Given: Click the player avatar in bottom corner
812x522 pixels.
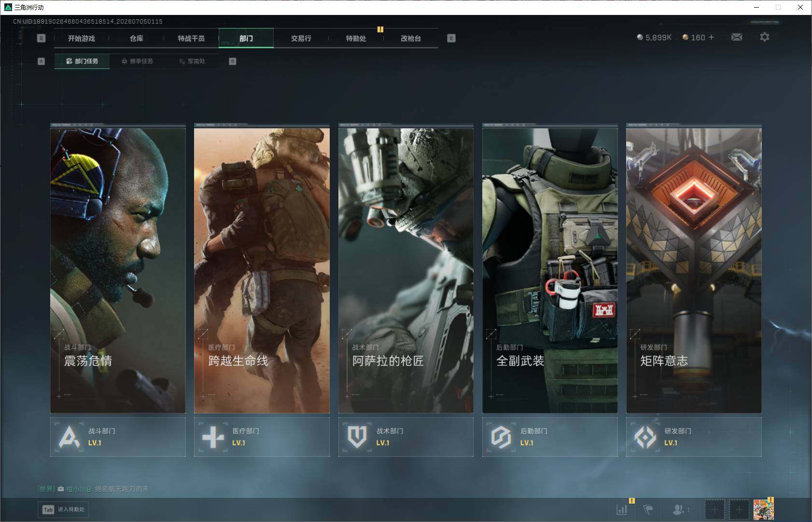Looking at the screenshot, I should 763,509.
